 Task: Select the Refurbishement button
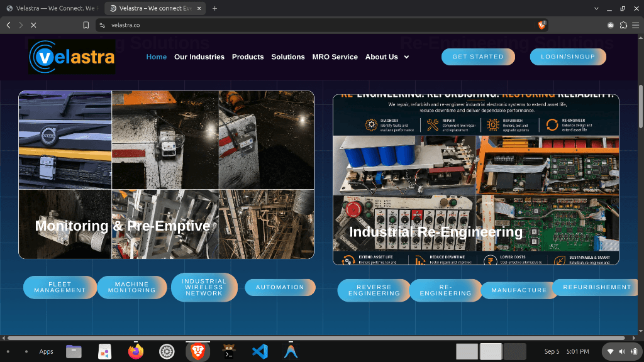(596, 287)
